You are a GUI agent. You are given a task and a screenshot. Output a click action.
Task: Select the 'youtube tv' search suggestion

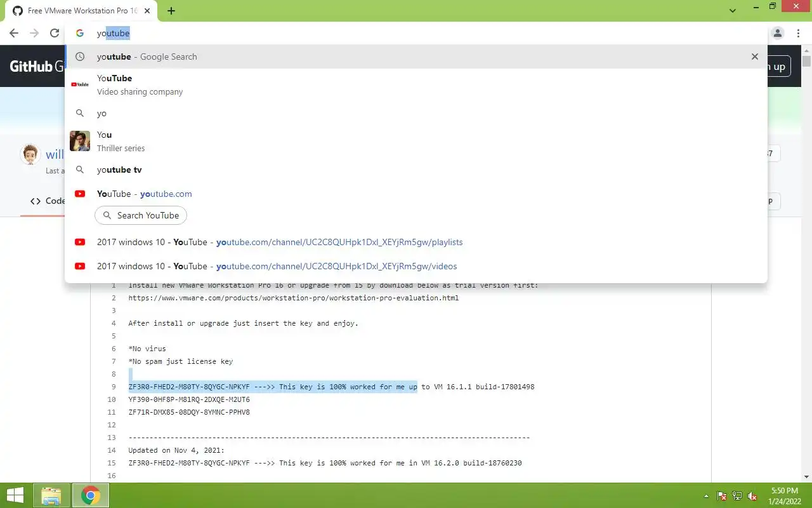[x=416, y=170]
